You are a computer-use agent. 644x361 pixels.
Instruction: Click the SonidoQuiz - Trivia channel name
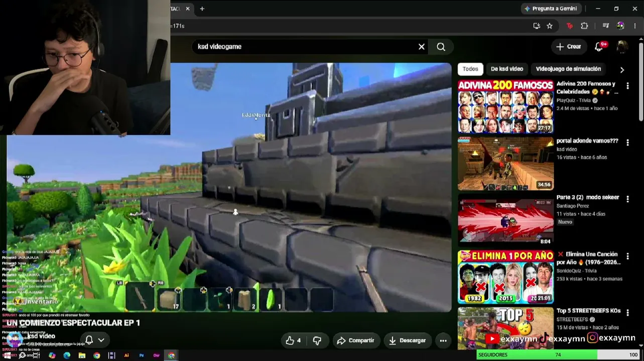coord(576,271)
